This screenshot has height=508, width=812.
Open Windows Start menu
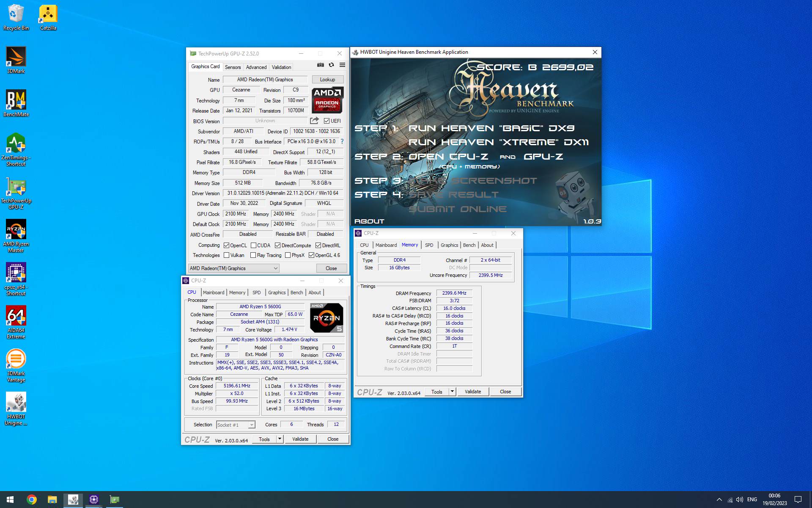[10, 500]
